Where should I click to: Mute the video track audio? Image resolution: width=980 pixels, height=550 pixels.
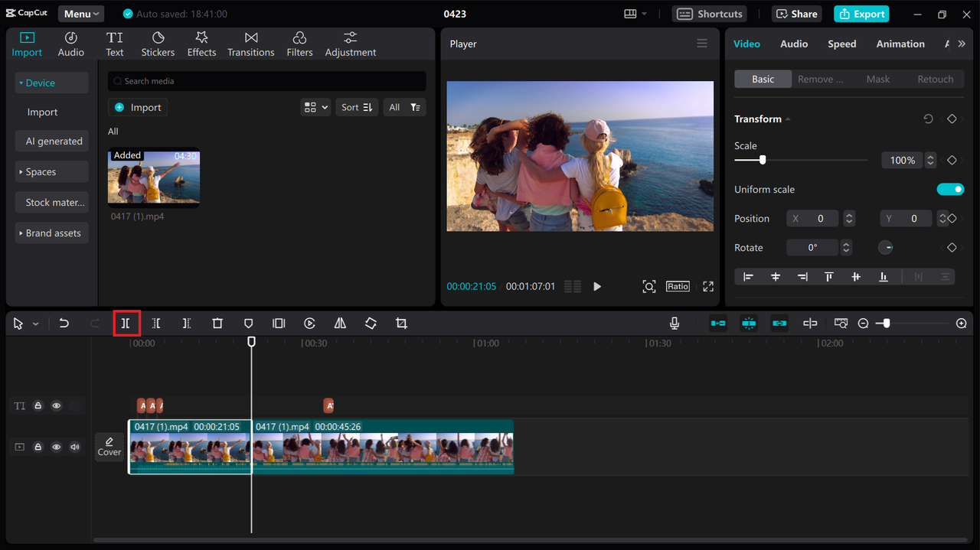pos(74,447)
